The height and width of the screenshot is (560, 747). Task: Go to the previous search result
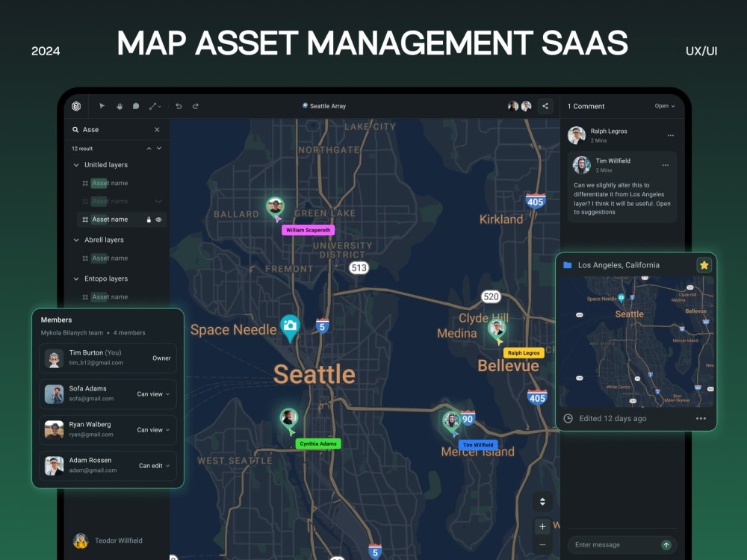tap(149, 149)
